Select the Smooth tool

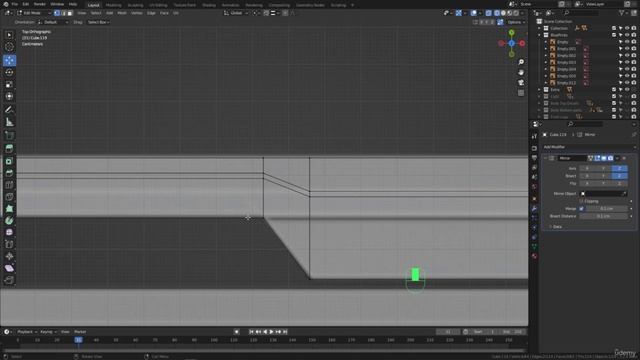[x=9, y=232]
